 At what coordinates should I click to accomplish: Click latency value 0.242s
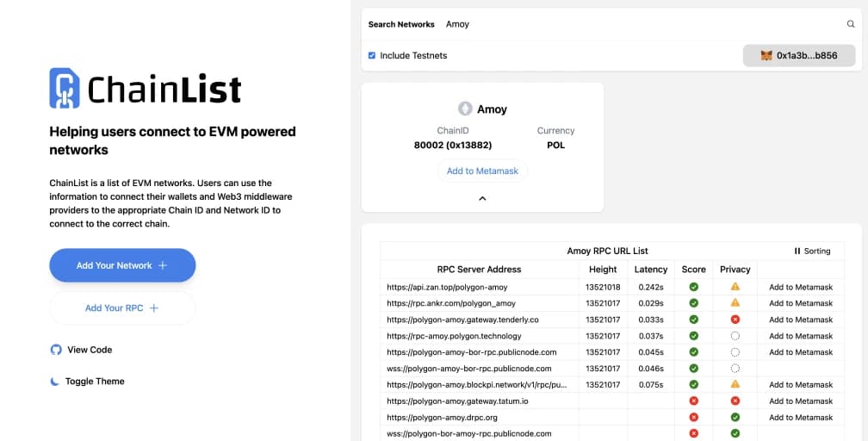pos(651,287)
